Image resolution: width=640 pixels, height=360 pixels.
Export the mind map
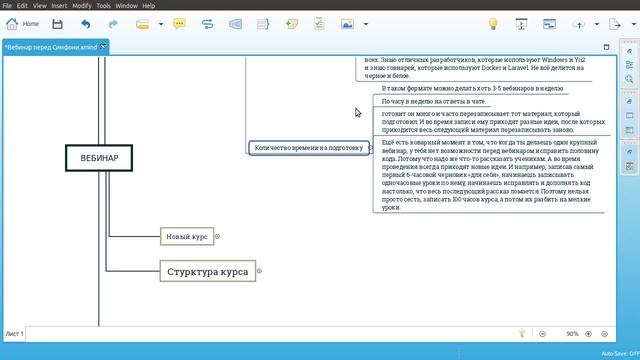pyautogui.click(x=615, y=24)
